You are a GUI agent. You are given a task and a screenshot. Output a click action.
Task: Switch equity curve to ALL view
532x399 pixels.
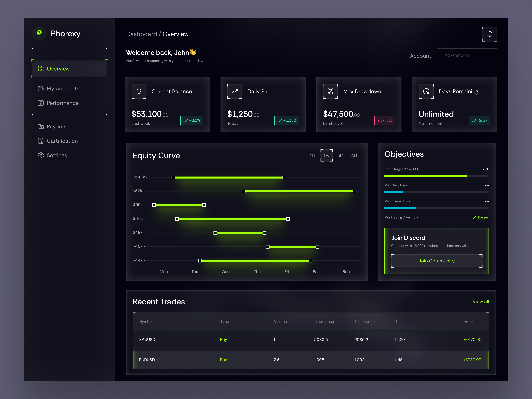pyautogui.click(x=354, y=156)
